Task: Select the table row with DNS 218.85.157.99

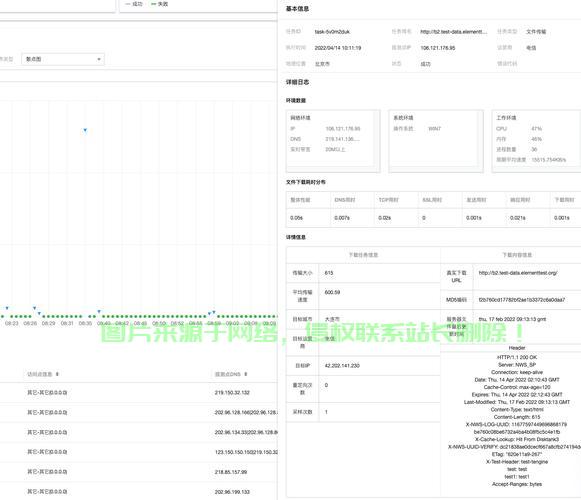Action: (x=139, y=472)
